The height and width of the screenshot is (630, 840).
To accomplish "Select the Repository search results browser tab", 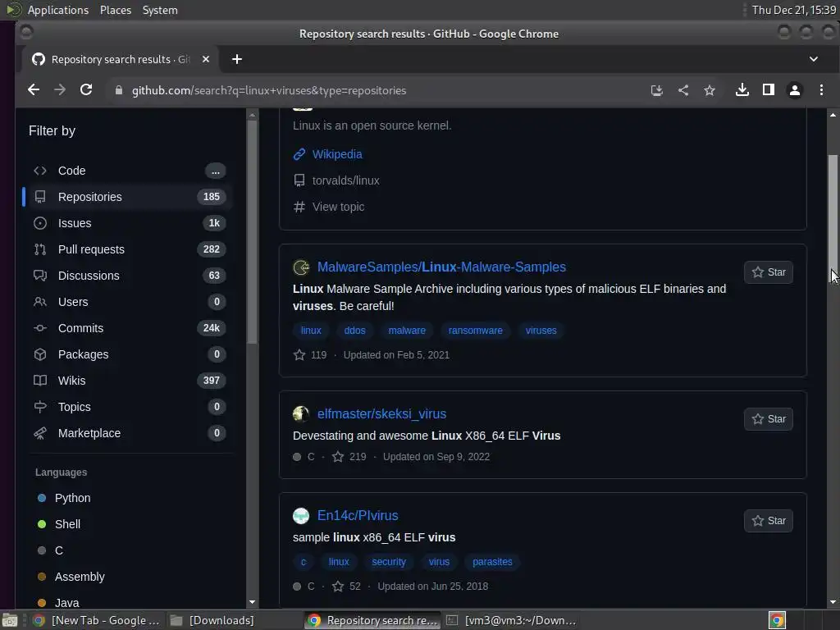I will (x=120, y=59).
